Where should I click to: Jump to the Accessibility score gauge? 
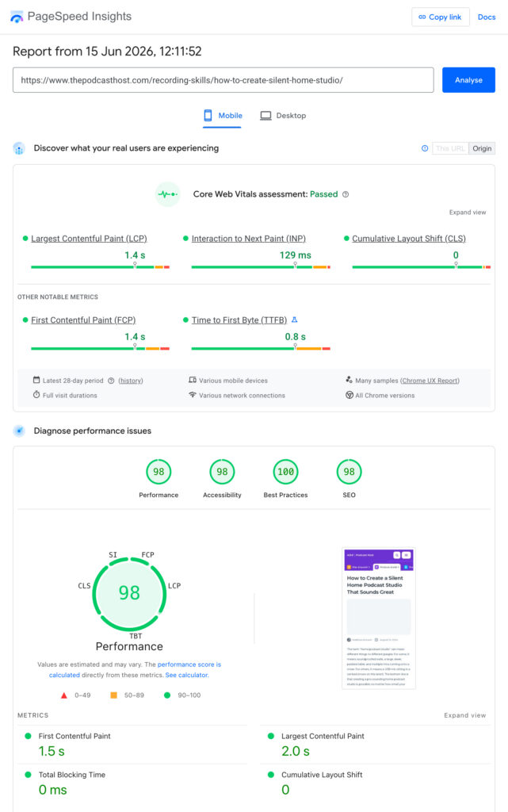click(222, 472)
